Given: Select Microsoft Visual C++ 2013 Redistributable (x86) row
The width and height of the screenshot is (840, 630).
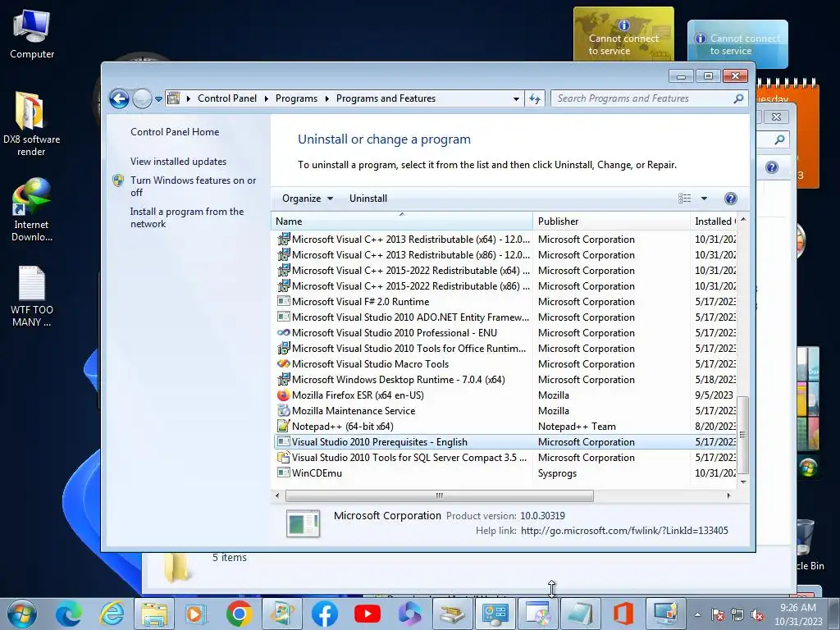Looking at the screenshot, I should tap(505, 255).
